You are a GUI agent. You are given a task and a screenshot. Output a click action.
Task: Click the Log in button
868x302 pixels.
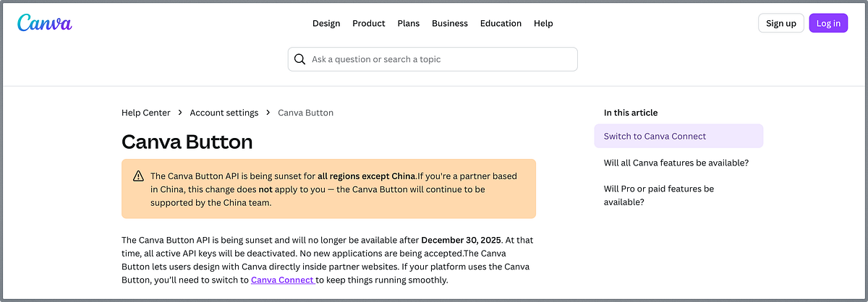(828, 23)
